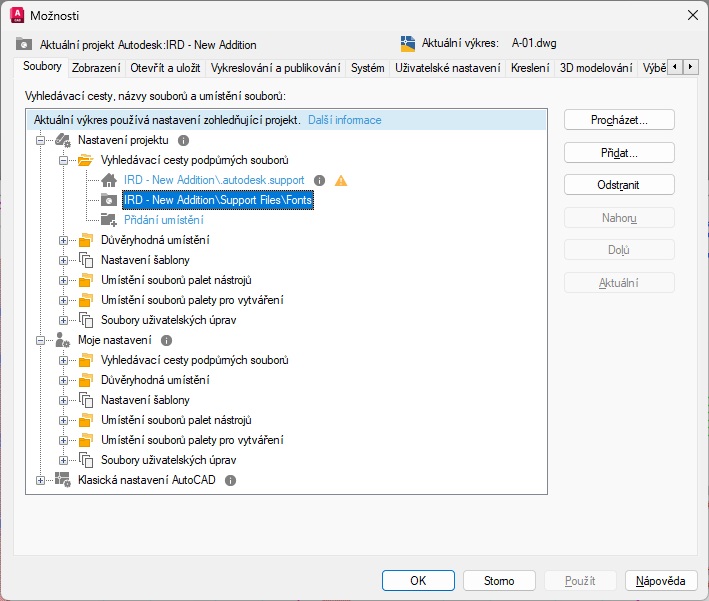
Task: Open the Další informace link
Action: coord(344,120)
